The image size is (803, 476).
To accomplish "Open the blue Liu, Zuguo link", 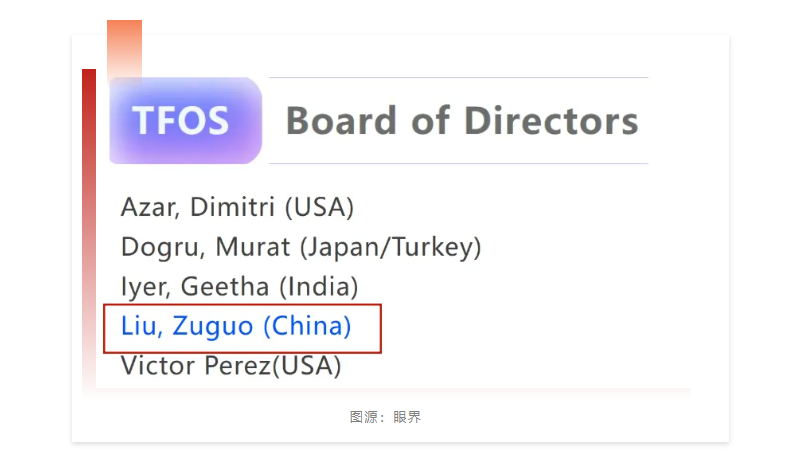I will 236,326.
